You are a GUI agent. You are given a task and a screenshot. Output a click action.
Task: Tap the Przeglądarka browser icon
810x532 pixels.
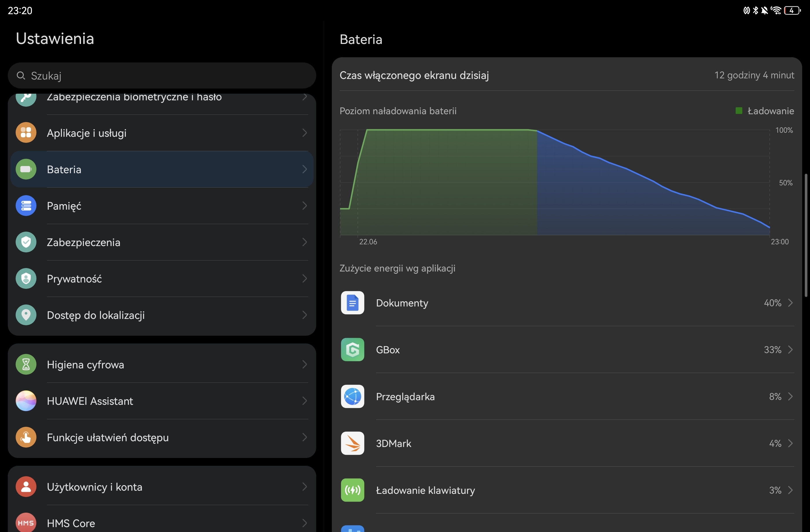pos(352,396)
